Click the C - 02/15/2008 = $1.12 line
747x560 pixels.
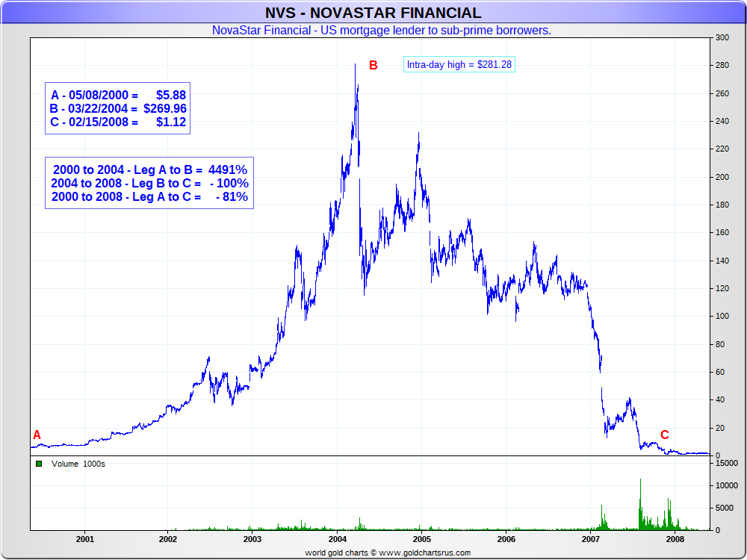[x=118, y=122]
